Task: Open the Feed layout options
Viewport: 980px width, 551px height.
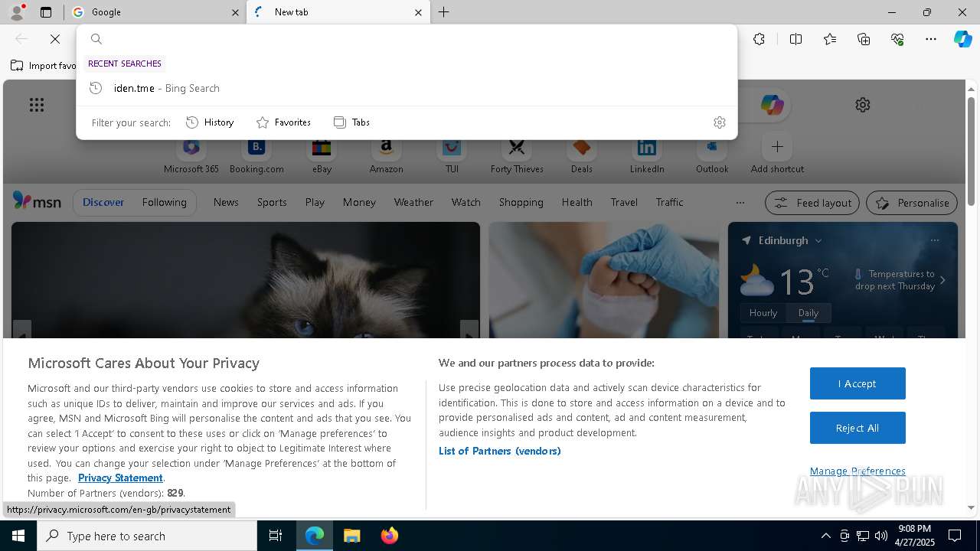Action: [x=812, y=203]
